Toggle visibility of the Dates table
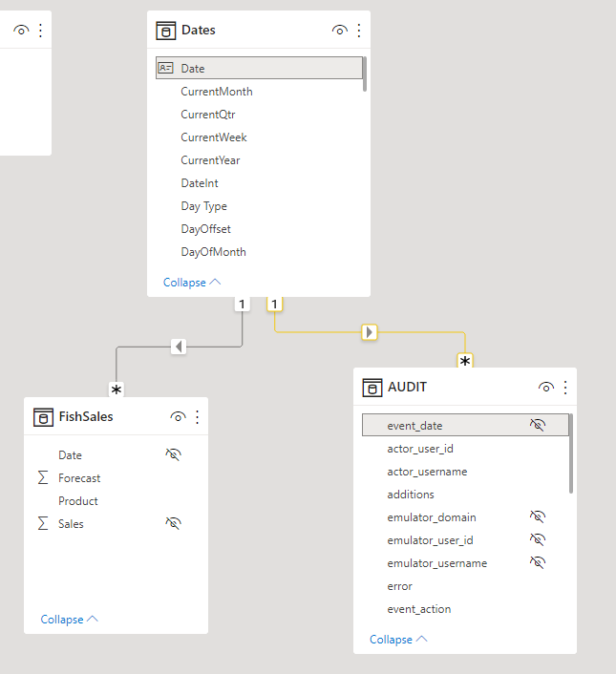This screenshot has height=674, width=616. click(x=339, y=31)
